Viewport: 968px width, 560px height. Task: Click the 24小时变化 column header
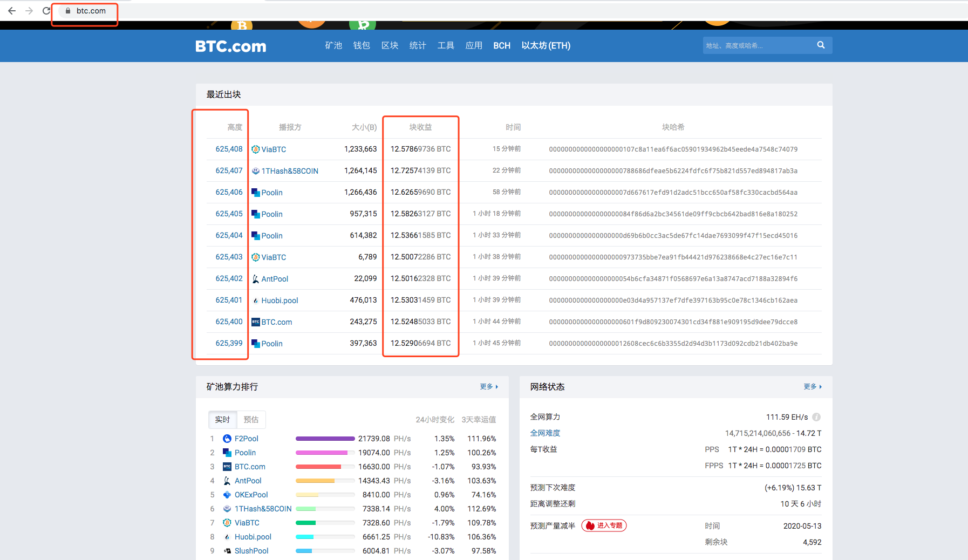click(435, 419)
